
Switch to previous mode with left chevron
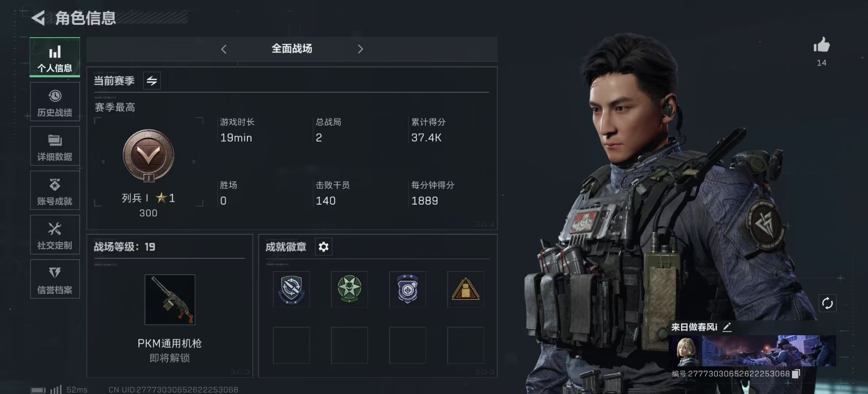[x=224, y=49]
